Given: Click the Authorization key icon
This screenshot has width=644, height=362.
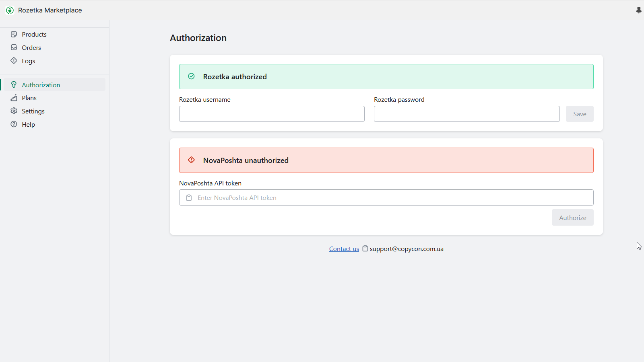Looking at the screenshot, I should (x=14, y=85).
